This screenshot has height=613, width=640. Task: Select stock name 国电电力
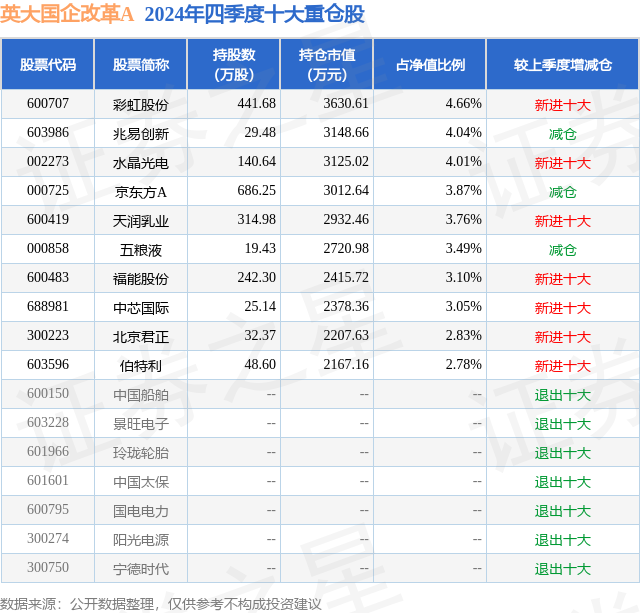[x=141, y=511]
